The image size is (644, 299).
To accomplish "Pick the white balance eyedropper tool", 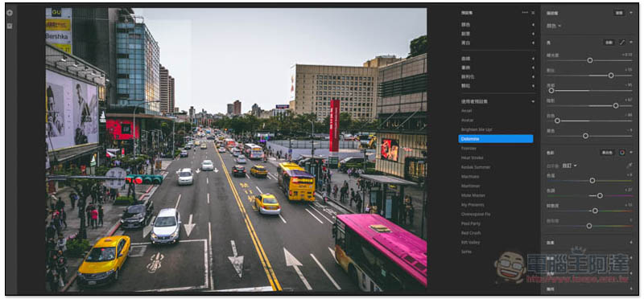I will coord(630,166).
